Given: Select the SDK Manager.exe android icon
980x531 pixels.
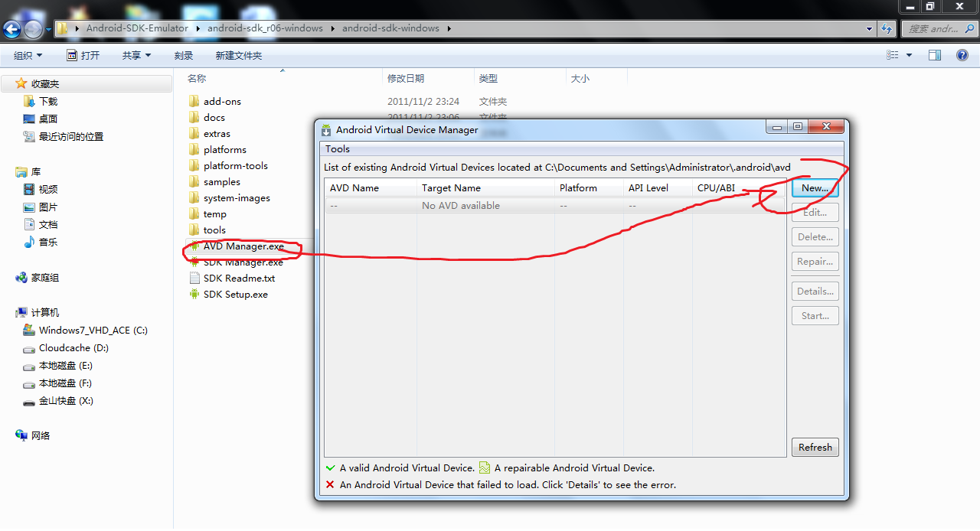Looking at the screenshot, I should (194, 262).
